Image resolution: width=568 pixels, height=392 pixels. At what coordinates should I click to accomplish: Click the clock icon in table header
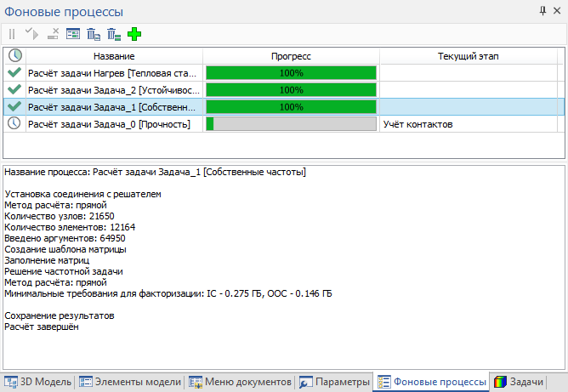[x=14, y=55]
